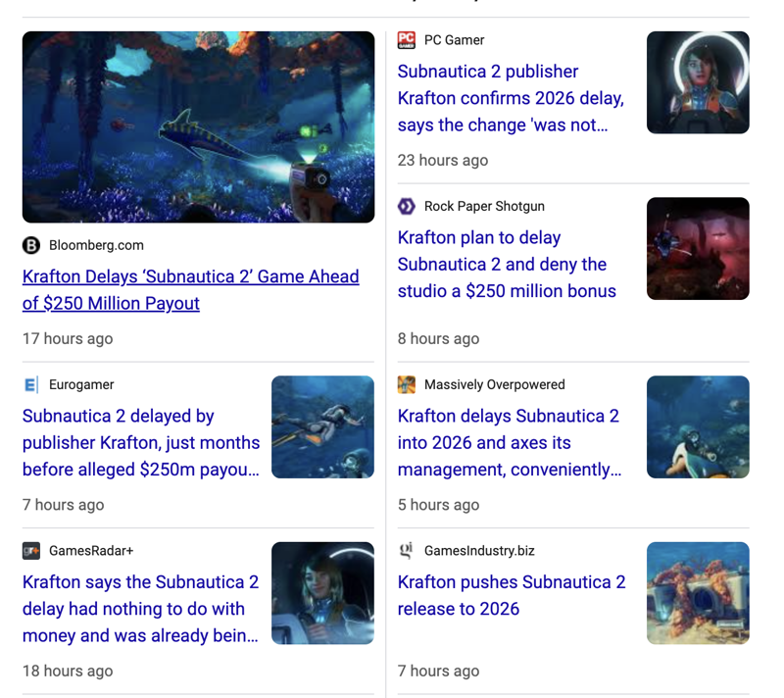Open the GamesRadar+ character thumbnail
784x698 pixels.
323,593
